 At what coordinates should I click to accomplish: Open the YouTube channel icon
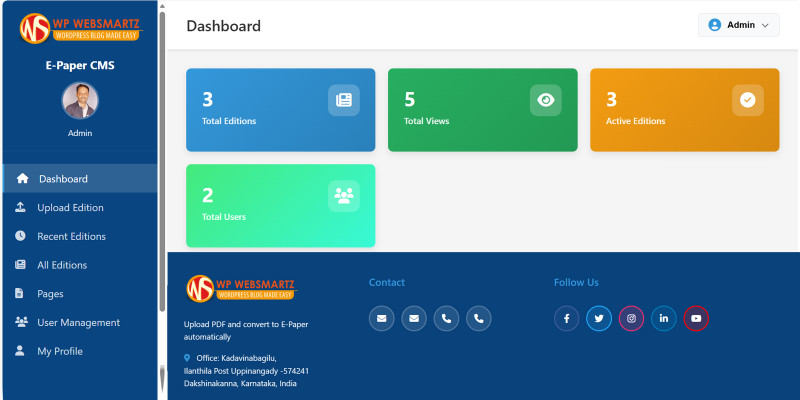point(696,318)
